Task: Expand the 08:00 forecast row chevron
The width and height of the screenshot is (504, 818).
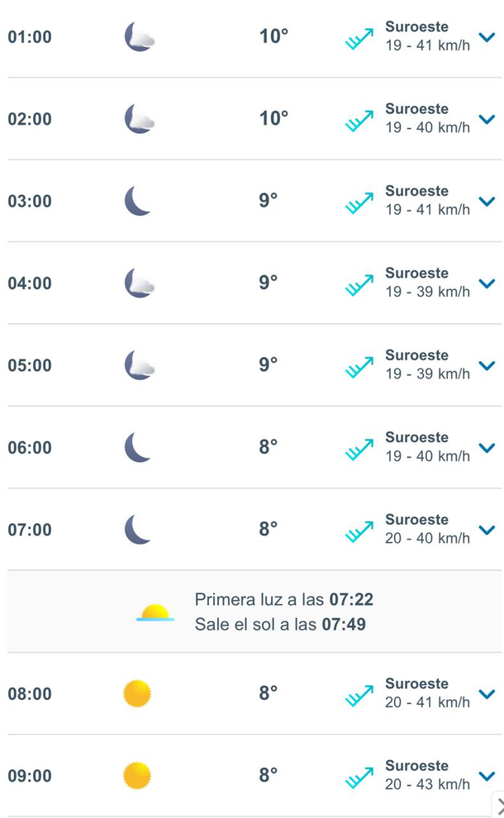Action: click(487, 694)
